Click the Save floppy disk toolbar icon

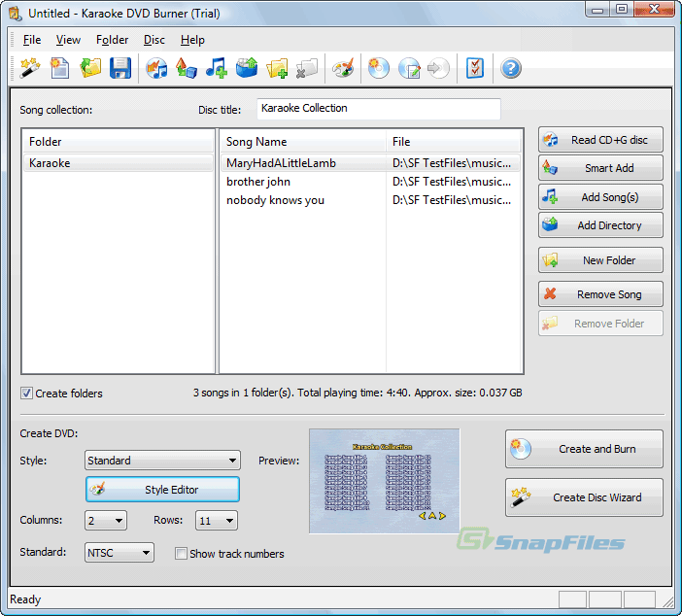[120, 68]
